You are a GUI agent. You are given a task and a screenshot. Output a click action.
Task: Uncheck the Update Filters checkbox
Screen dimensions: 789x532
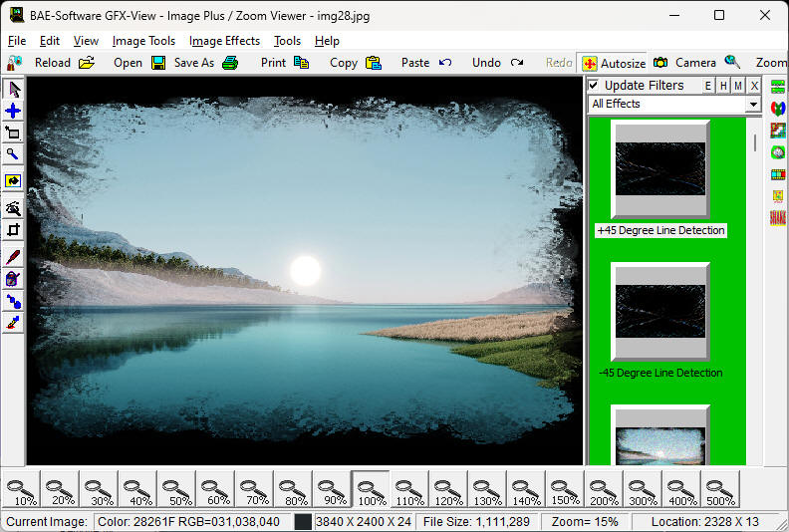click(594, 85)
